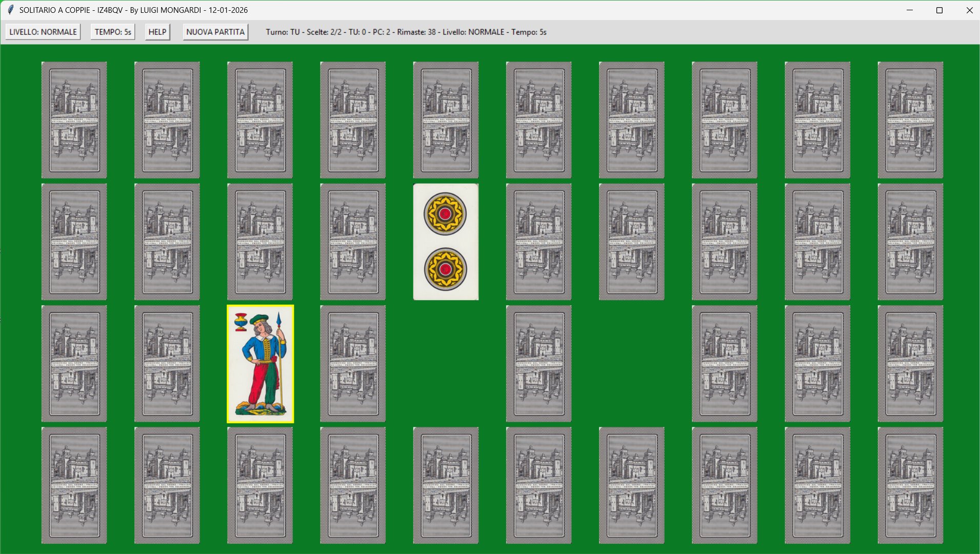Click the LIVELLO: NORMALE button
Screen dimensions: 980x554
coord(43,32)
